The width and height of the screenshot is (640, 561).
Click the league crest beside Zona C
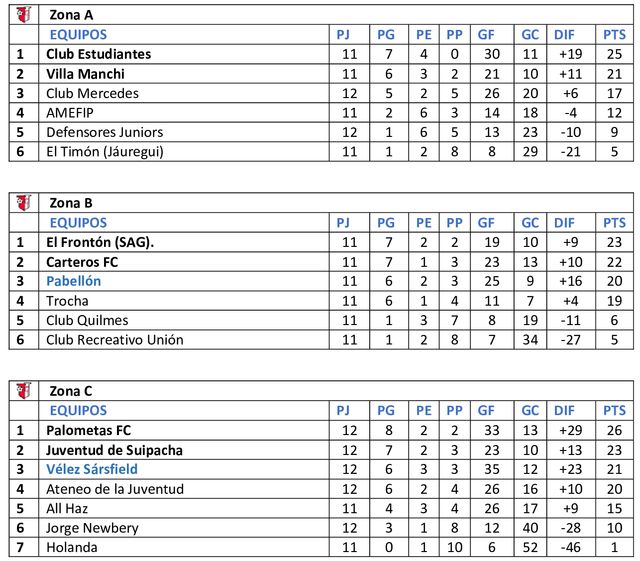[24, 391]
